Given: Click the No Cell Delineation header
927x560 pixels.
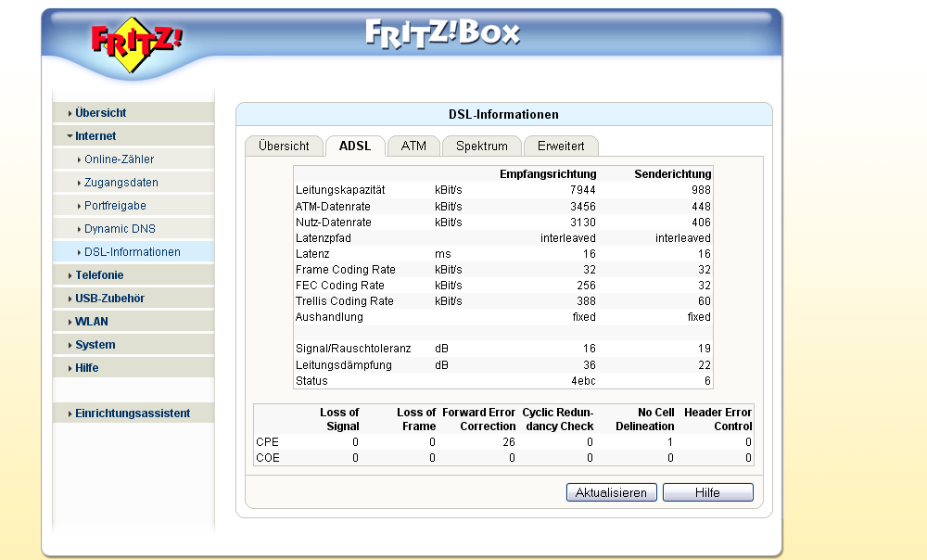Looking at the screenshot, I should 645,419.
